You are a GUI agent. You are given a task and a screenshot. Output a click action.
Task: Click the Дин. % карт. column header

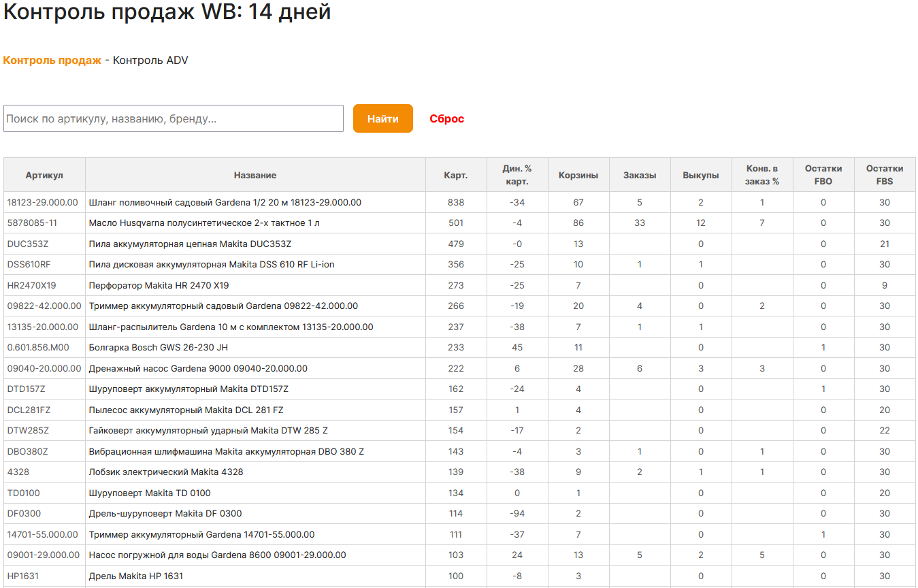pos(517,175)
